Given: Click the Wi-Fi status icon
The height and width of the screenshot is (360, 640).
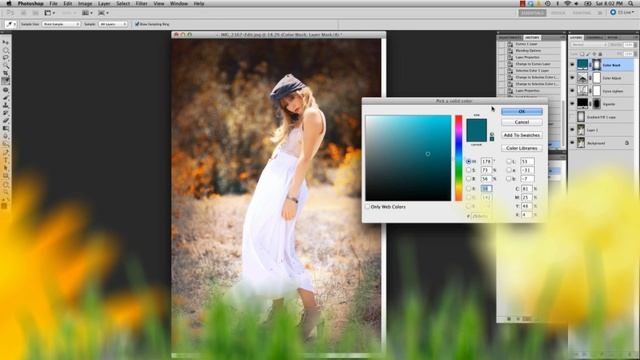Looking at the screenshot, I should coord(567,3).
